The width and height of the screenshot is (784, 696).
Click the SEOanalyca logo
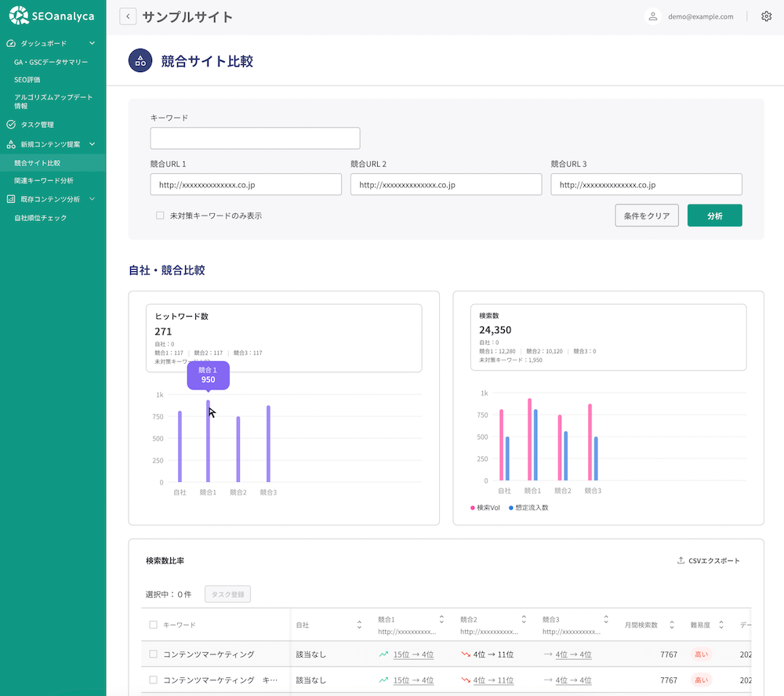(x=53, y=16)
